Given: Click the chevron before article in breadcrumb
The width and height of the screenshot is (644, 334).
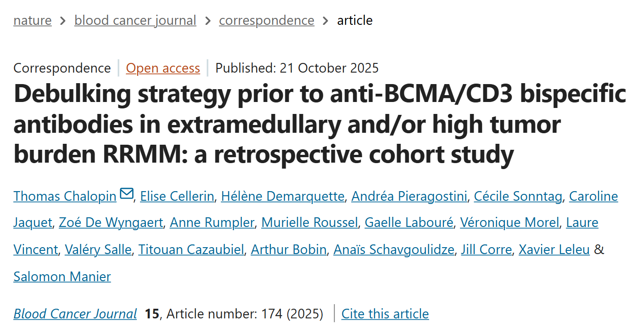Looking at the screenshot, I should [326, 20].
